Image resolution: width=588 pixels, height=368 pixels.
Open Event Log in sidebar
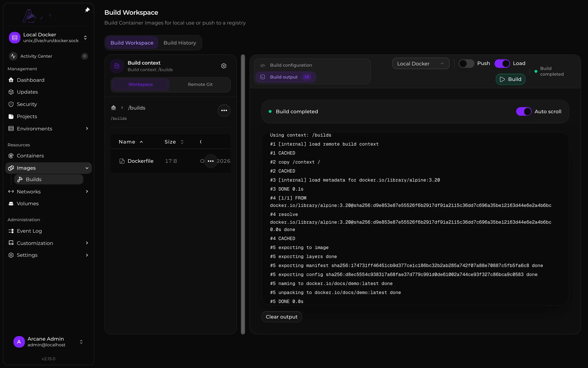click(x=49, y=231)
